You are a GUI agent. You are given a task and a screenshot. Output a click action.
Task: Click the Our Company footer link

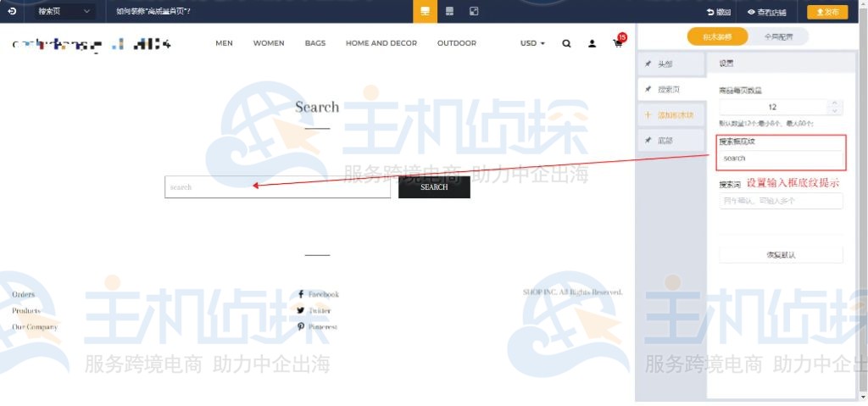[x=34, y=327]
